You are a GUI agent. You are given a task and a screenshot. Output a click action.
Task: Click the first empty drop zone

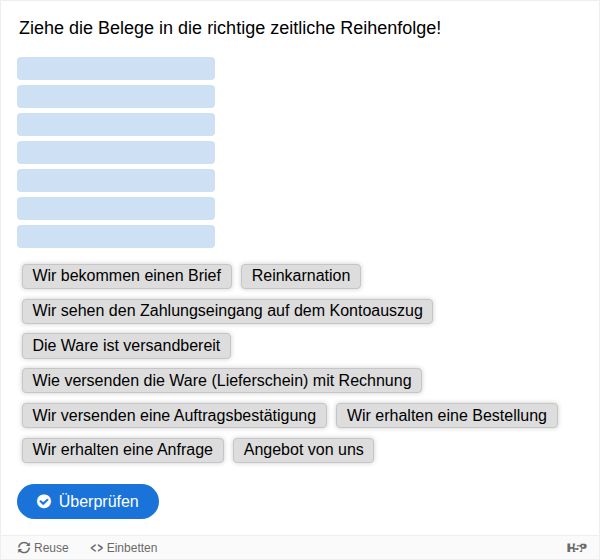point(116,68)
